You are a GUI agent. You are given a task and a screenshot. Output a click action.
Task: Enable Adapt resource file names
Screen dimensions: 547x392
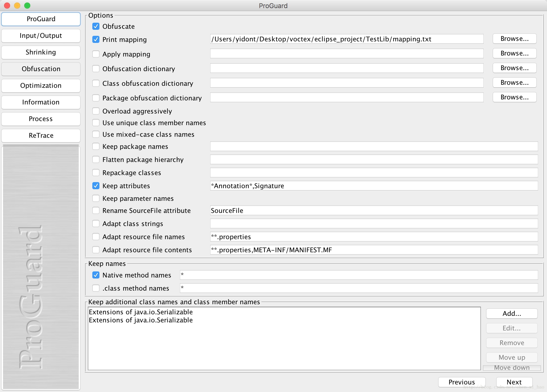[96, 237]
